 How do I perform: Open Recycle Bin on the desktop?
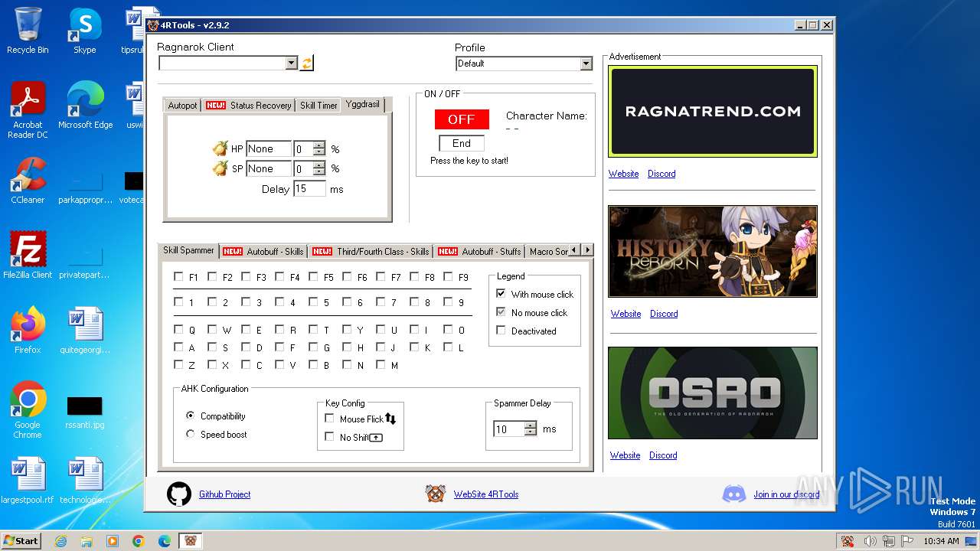click(x=28, y=31)
